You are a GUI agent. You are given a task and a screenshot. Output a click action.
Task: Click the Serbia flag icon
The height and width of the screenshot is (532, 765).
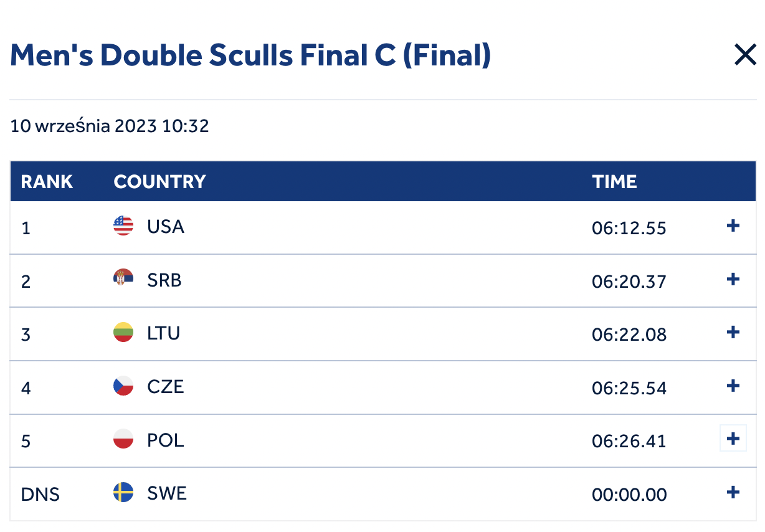click(x=123, y=279)
